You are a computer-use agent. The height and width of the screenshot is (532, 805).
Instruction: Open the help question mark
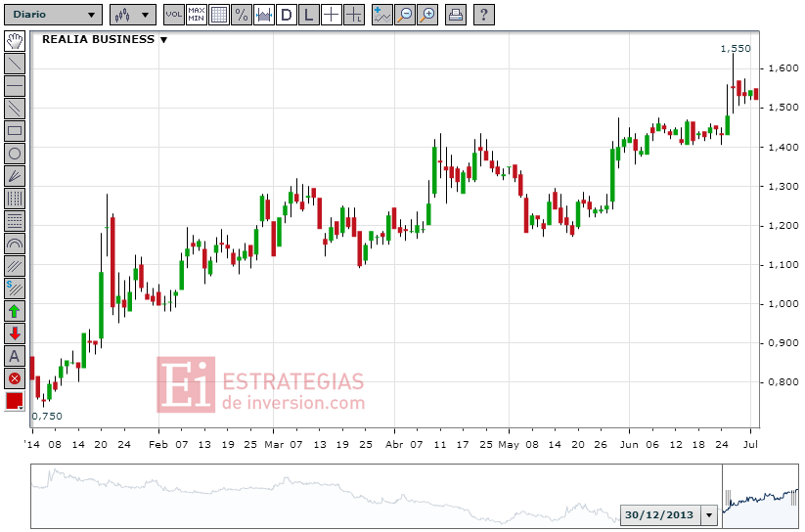483,15
